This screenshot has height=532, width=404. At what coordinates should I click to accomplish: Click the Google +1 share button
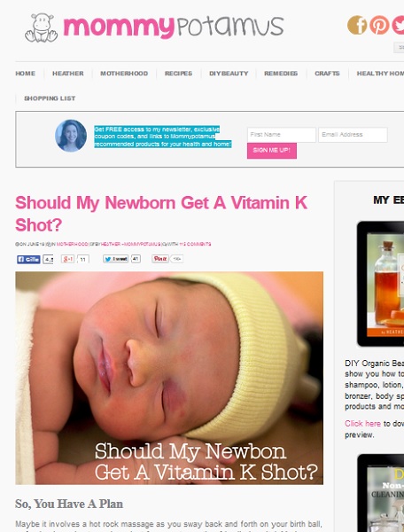coord(68,259)
